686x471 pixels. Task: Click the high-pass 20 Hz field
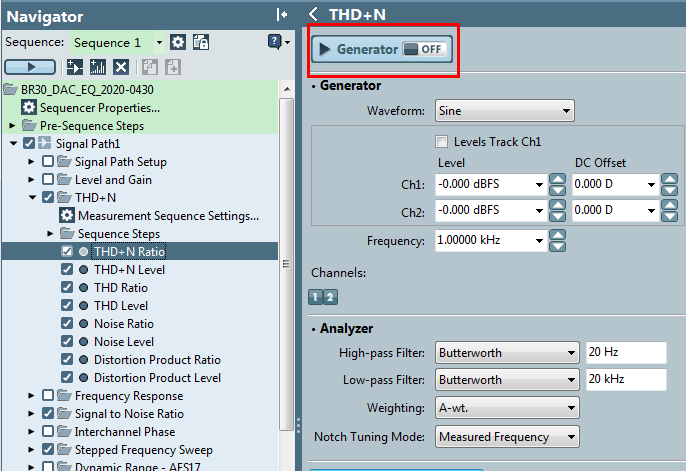[x=626, y=352]
